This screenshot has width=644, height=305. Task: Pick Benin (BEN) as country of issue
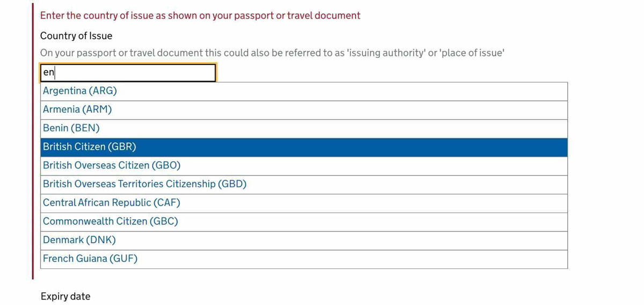coord(71,128)
